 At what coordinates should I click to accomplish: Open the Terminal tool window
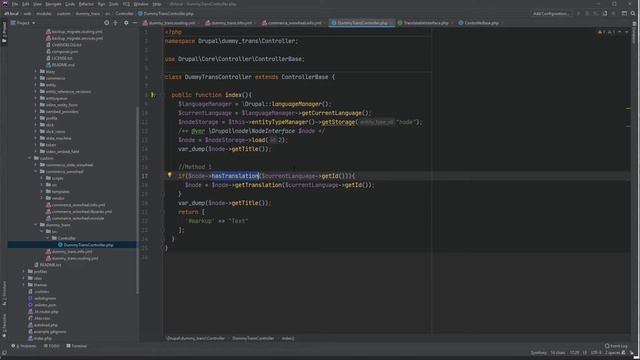pos(76,346)
